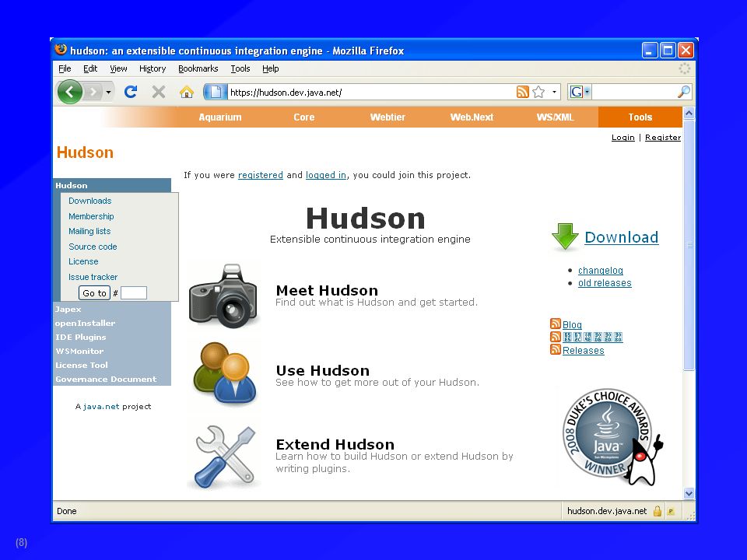Viewport: 747px width, 560px height.
Task: Click the users icon for Use Hudson
Action: coord(224,373)
